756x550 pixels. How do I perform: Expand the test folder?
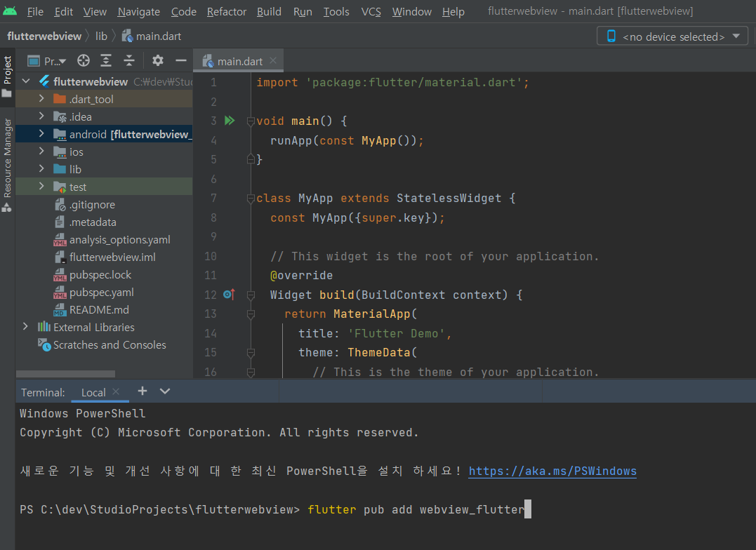tap(41, 186)
